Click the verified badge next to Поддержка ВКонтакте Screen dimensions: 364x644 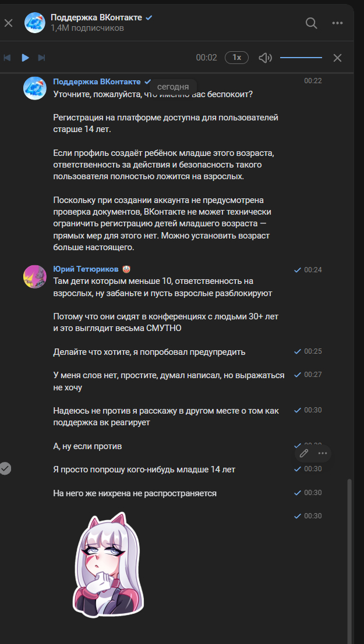[150, 17]
